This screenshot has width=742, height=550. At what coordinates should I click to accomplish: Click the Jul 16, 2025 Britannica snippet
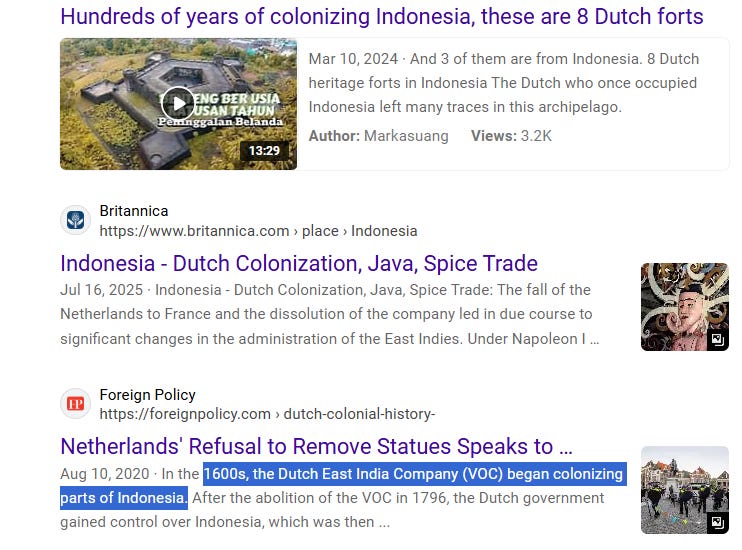[330, 314]
